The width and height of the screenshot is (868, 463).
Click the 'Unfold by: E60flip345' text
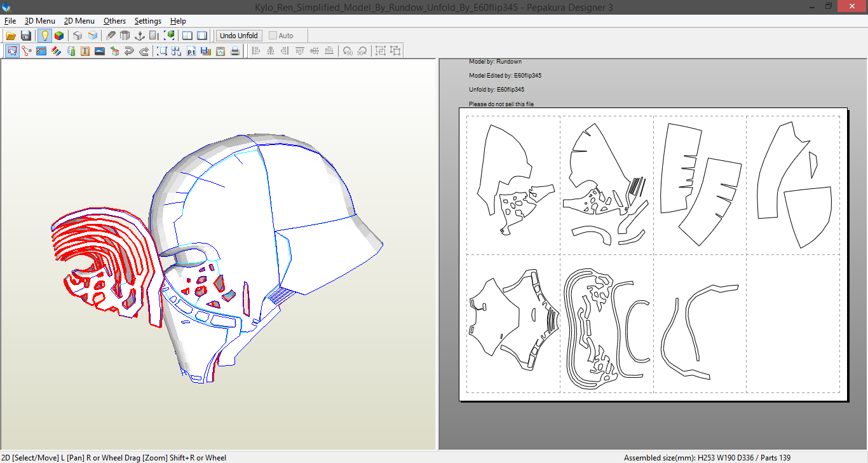point(497,90)
